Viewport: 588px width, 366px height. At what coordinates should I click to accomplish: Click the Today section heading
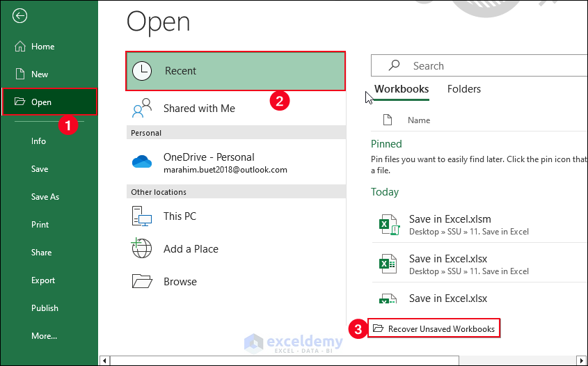(385, 192)
